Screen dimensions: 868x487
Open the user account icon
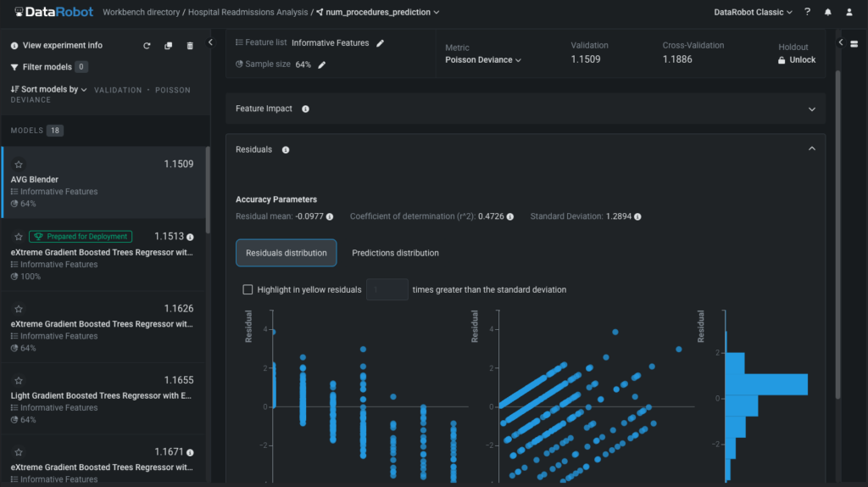(x=849, y=12)
